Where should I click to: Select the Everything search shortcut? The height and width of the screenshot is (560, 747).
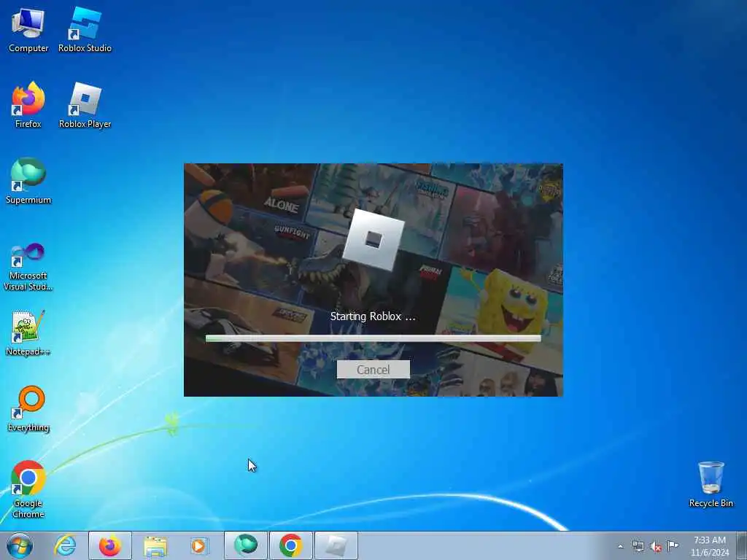pos(28,408)
